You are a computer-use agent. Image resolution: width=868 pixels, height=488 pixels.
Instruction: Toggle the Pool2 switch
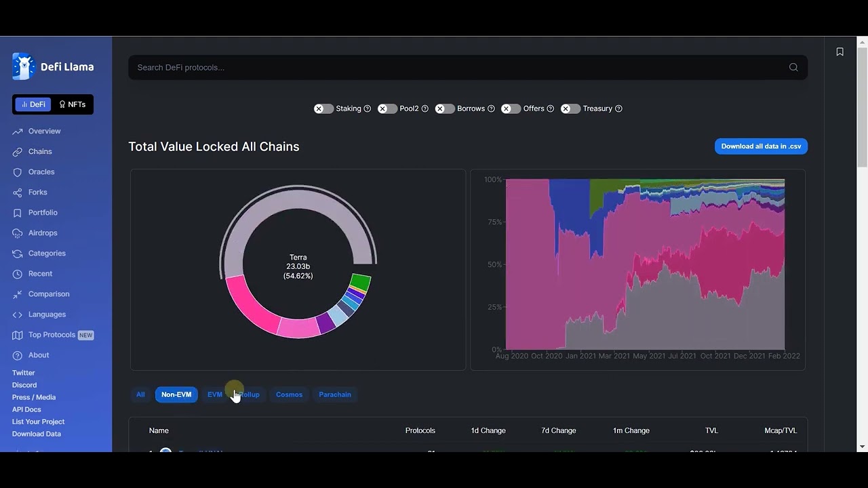387,108
